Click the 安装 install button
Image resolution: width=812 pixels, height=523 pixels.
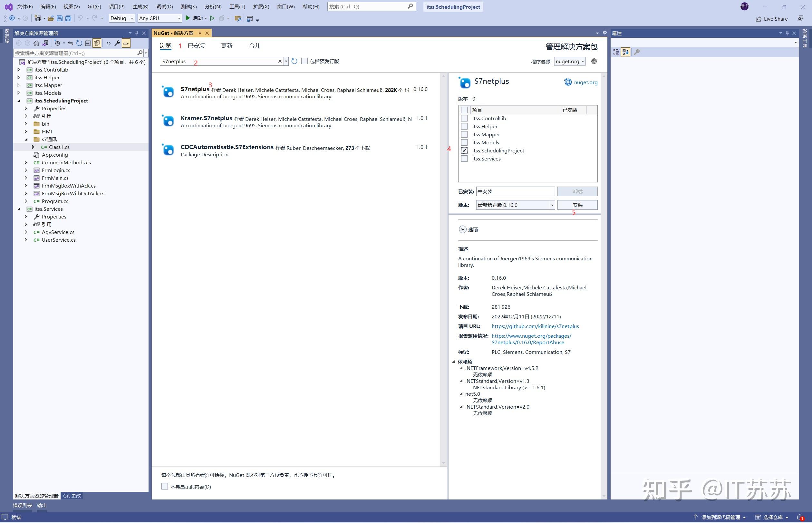point(577,205)
